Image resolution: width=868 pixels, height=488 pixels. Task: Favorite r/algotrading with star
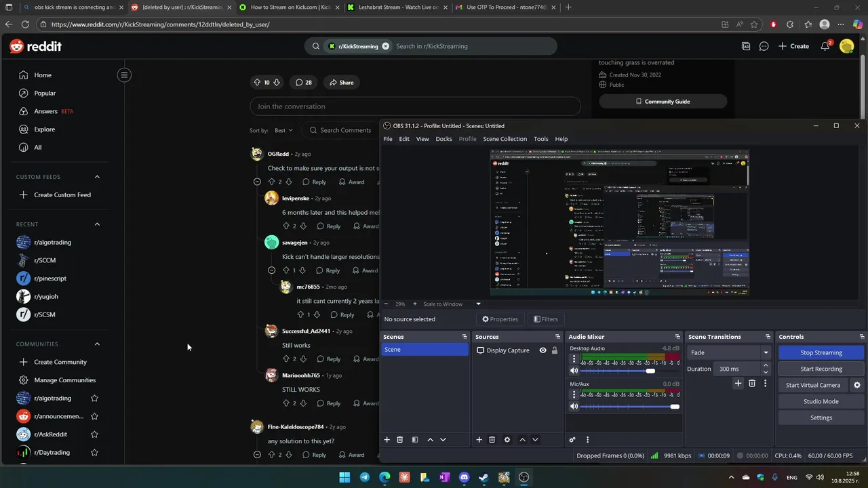(x=94, y=399)
